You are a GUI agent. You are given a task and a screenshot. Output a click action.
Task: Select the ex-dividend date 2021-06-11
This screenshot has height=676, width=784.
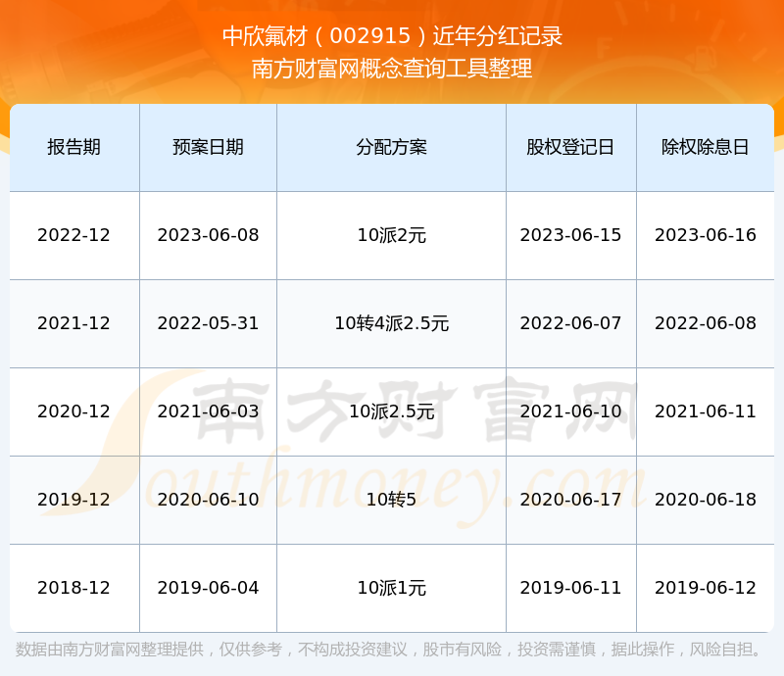coord(705,411)
